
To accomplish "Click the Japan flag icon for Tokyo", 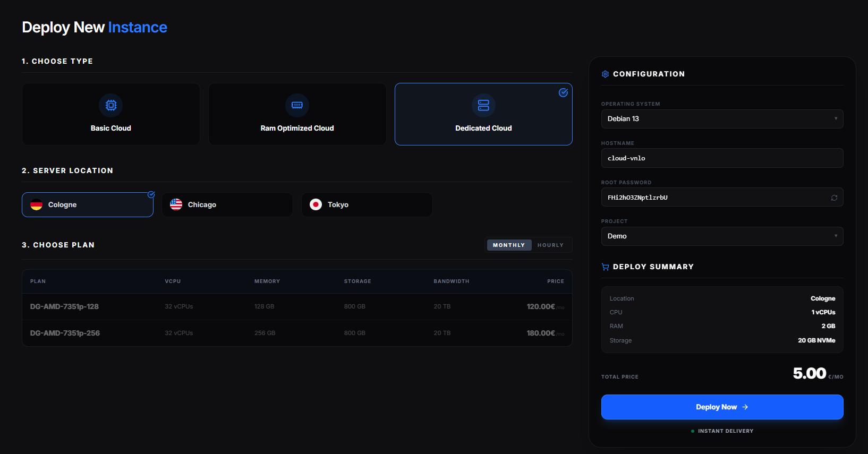I will pos(316,204).
